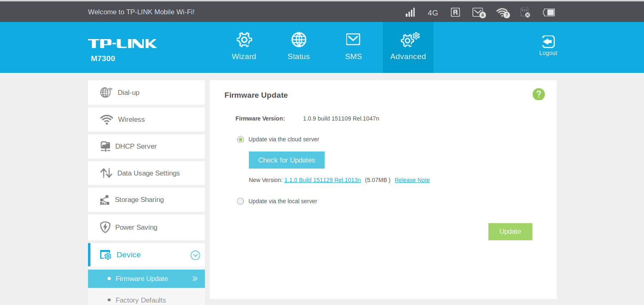Viewport: 644px width, 305px height.
Task: Open the Status globe icon
Action: tap(299, 40)
